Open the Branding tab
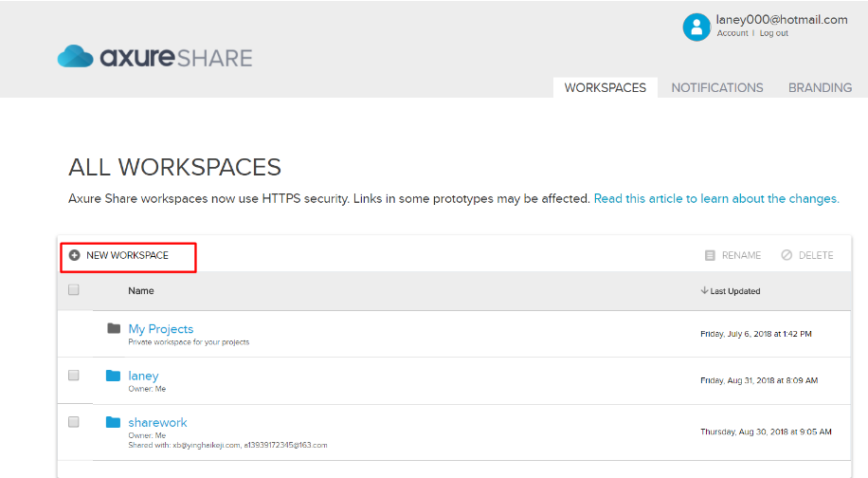The width and height of the screenshot is (868, 478). [x=820, y=87]
